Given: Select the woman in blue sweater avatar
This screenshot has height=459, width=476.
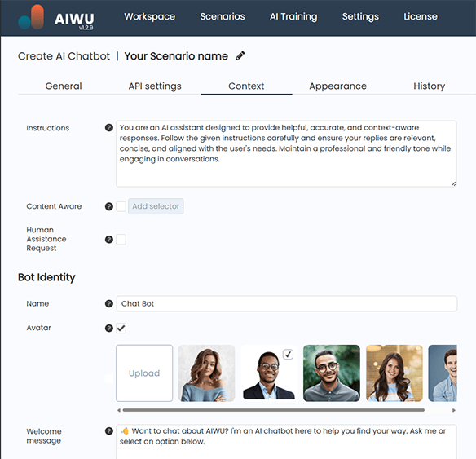Looking at the screenshot, I should click(x=206, y=373).
